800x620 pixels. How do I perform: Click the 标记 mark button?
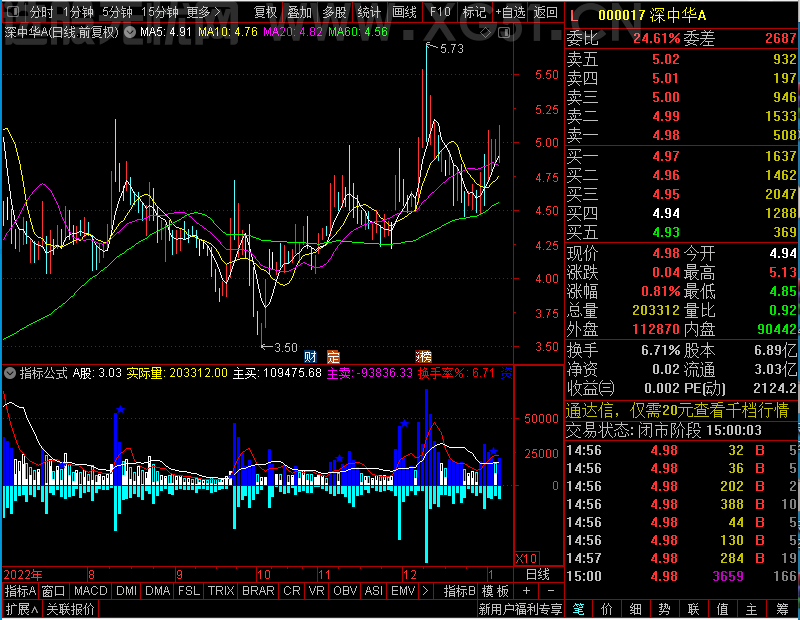[474, 12]
